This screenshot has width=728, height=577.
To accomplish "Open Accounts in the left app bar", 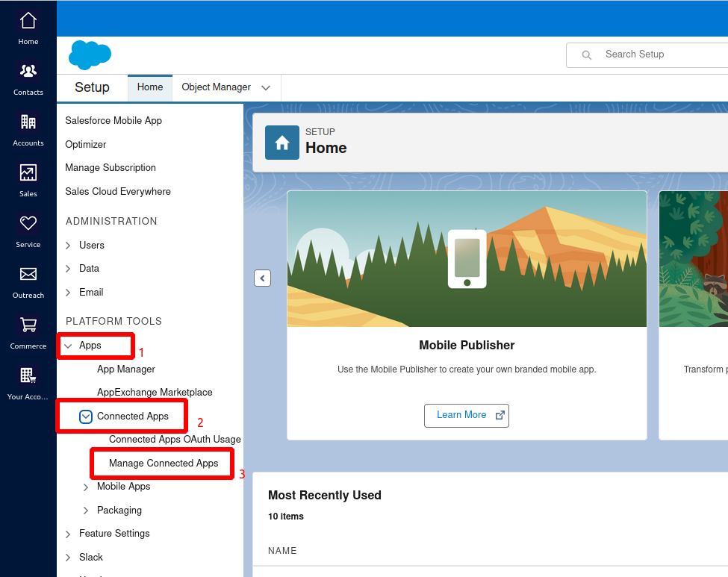I will [x=28, y=129].
